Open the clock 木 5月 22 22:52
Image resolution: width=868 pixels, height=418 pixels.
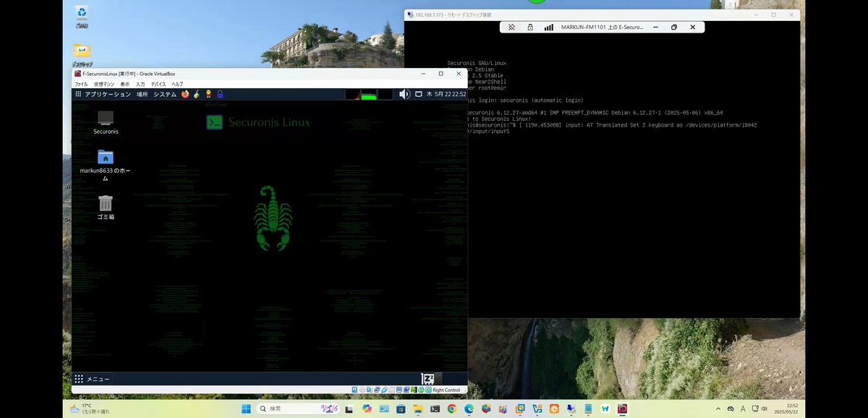click(446, 94)
